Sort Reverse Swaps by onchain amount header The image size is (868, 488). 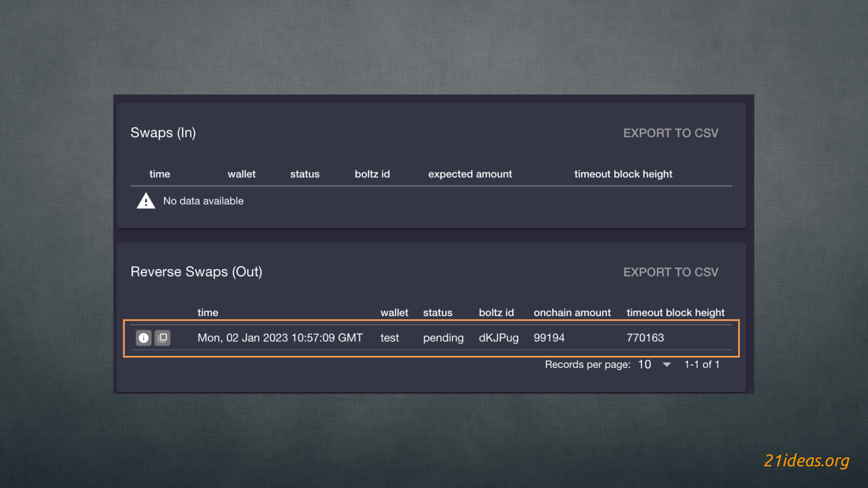click(572, 313)
